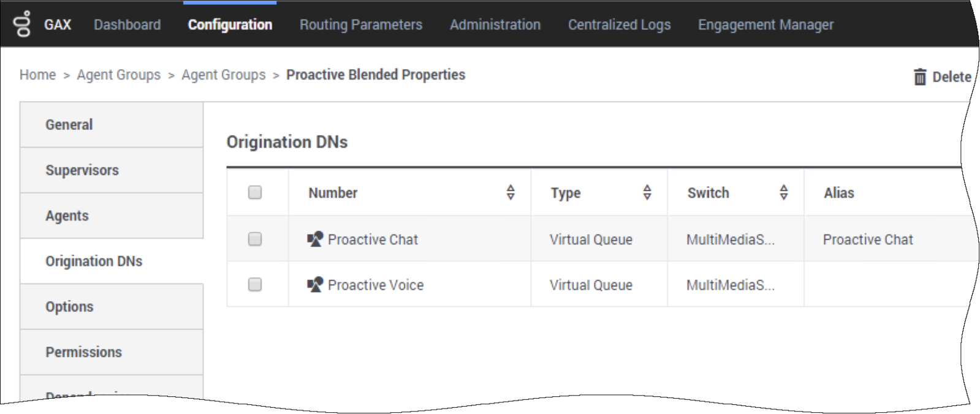The image size is (980, 414).
Task: Check the Proactive Chat row checkbox
Action: click(x=255, y=239)
